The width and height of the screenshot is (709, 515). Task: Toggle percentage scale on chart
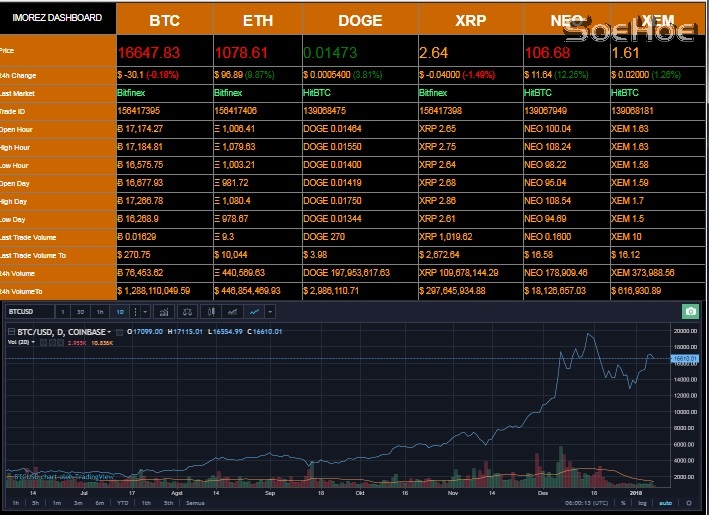coord(623,502)
